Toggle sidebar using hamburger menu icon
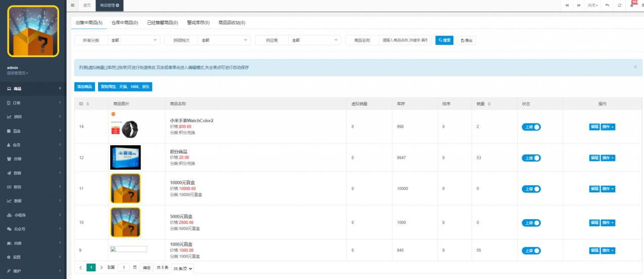Viewport: 644px width, 279px height. (x=73, y=5)
